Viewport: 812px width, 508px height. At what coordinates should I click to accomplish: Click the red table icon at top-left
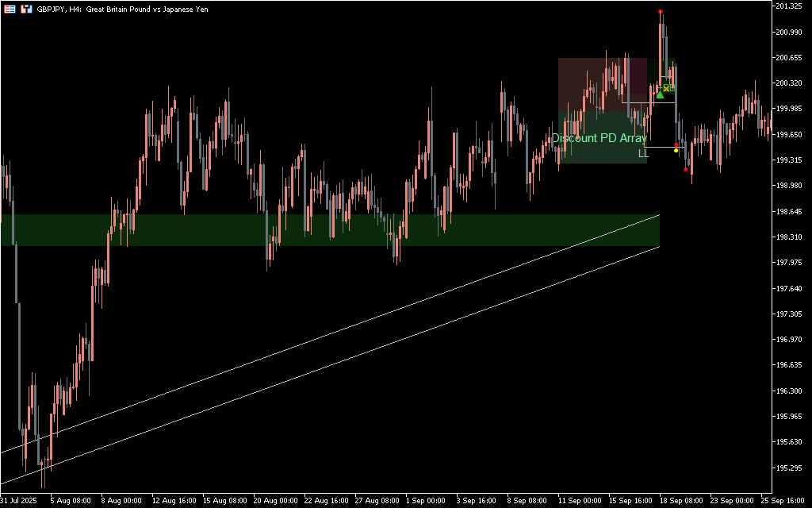[9, 9]
